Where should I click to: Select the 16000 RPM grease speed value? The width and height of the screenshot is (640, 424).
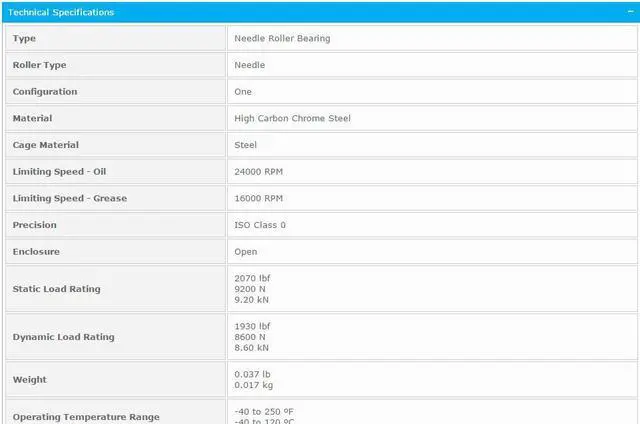(258, 198)
